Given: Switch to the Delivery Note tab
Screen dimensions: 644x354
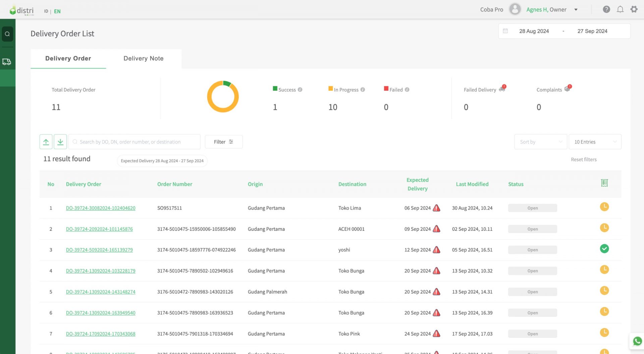Looking at the screenshot, I should point(144,58).
